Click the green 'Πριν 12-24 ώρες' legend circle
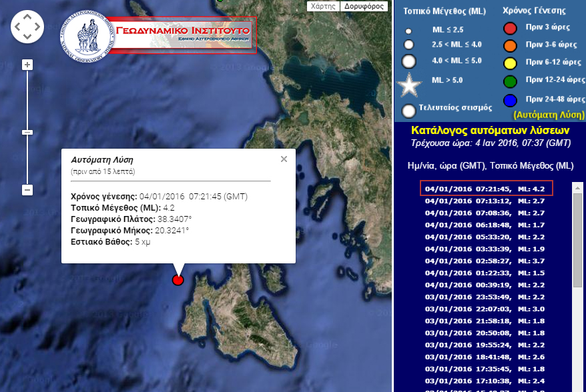586x392 pixels. point(510,80)
